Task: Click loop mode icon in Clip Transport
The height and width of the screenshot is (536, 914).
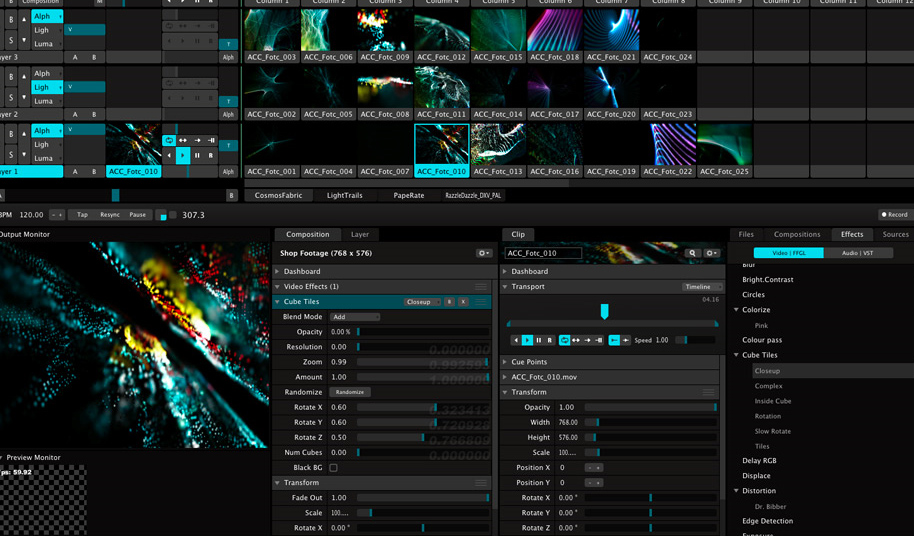Action: point(564,340)
